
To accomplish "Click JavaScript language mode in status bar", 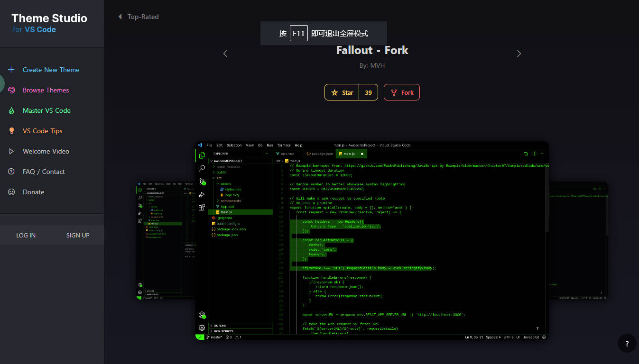I will point(531,337).
